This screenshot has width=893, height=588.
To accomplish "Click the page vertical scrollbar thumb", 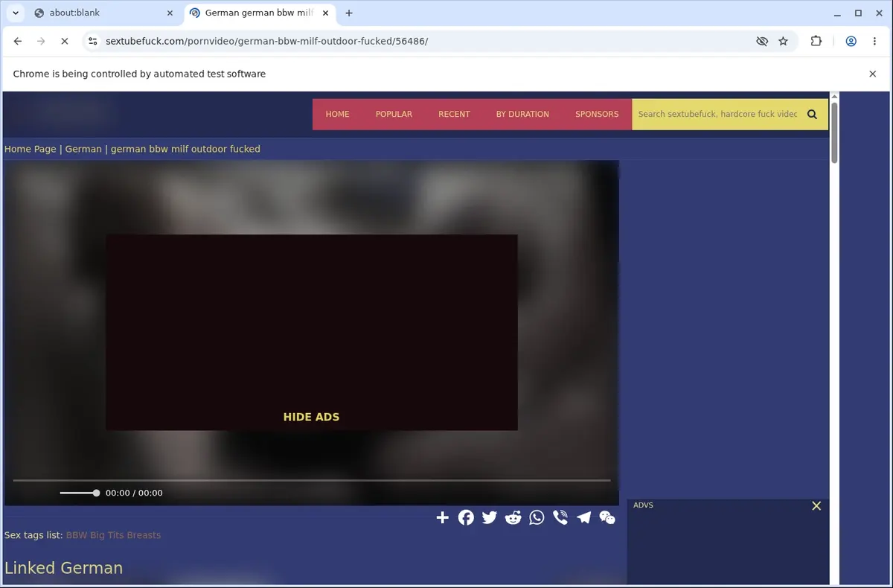I will (834, 132).
